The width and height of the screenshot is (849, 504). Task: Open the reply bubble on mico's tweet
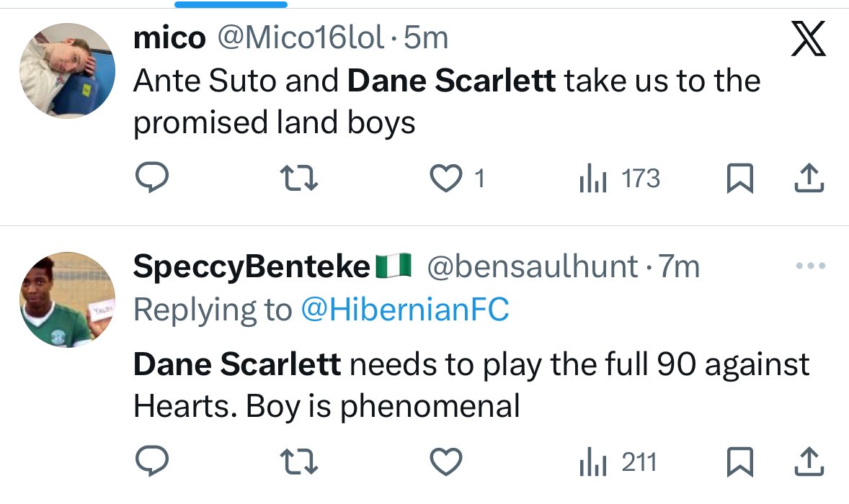[x=152, y=177]
